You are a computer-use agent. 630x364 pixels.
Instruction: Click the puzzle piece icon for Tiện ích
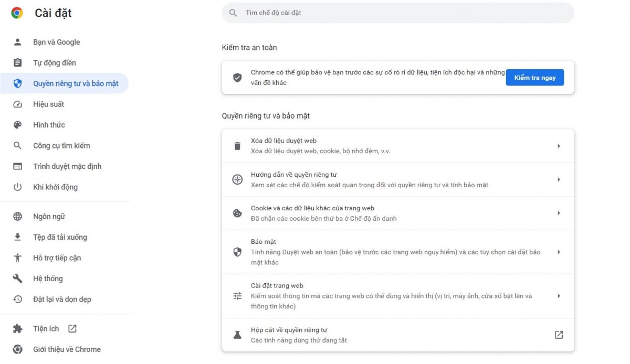point(18,329)
